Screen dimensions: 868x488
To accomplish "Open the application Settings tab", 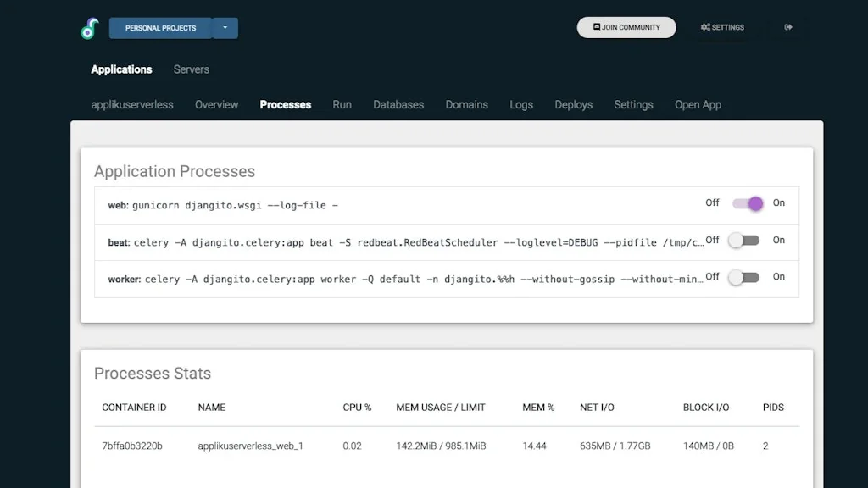I will (x=633, y=104).
